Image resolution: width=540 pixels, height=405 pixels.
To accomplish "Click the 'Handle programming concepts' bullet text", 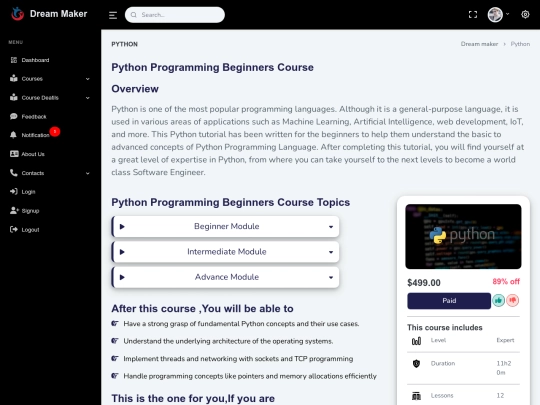I will pos(250,376).
